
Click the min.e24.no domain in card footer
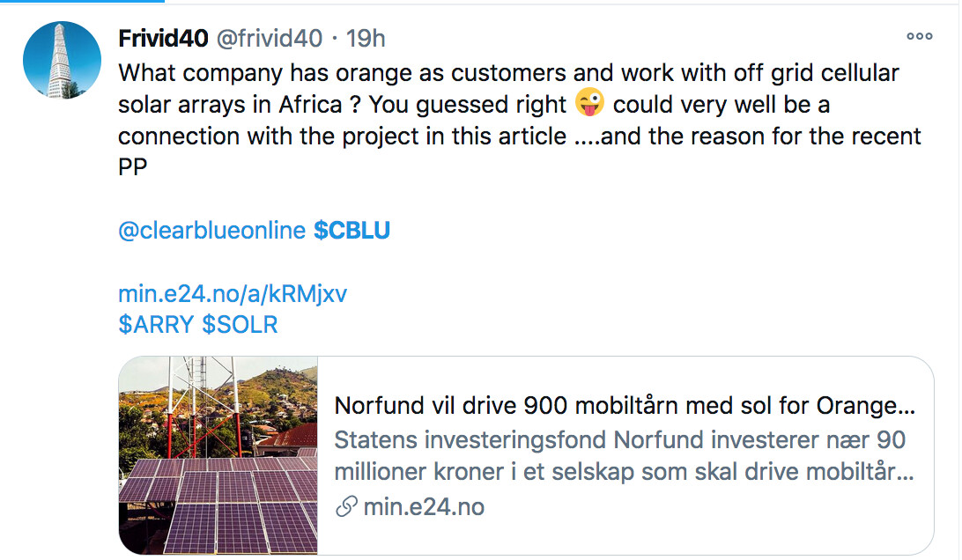[x=424, y=507]
